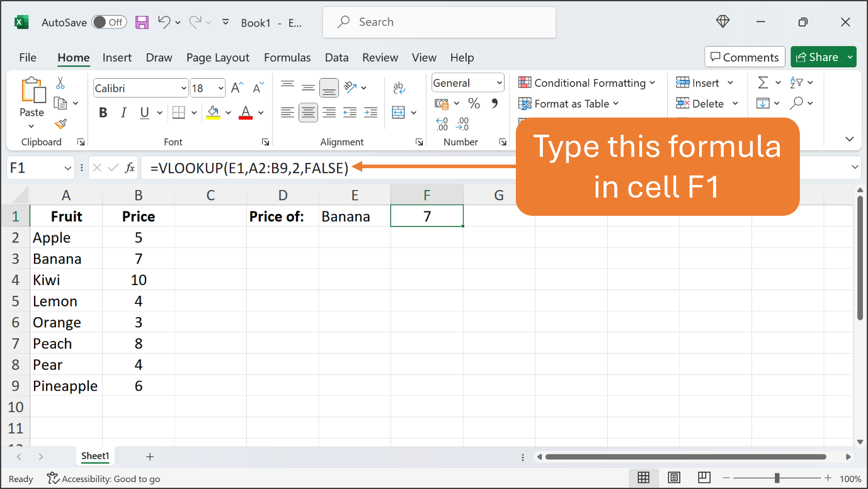Apply Comma Style format
The height and width of the screenshot is (489, 868).
click(494, 103)
